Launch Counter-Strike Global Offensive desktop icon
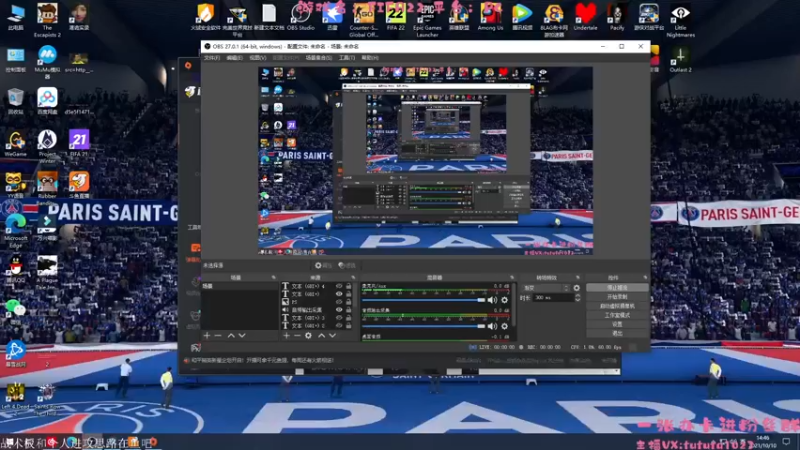The image size is (800, 450). [364, 20]
